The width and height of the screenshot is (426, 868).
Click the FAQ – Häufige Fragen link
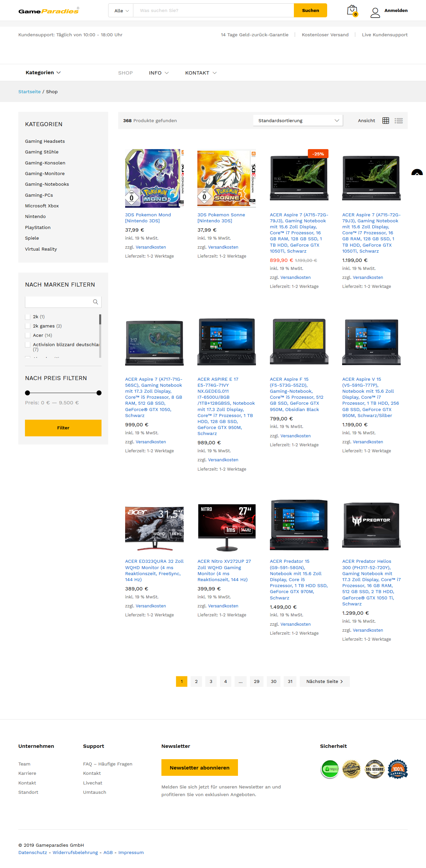(x=107, y=764)
